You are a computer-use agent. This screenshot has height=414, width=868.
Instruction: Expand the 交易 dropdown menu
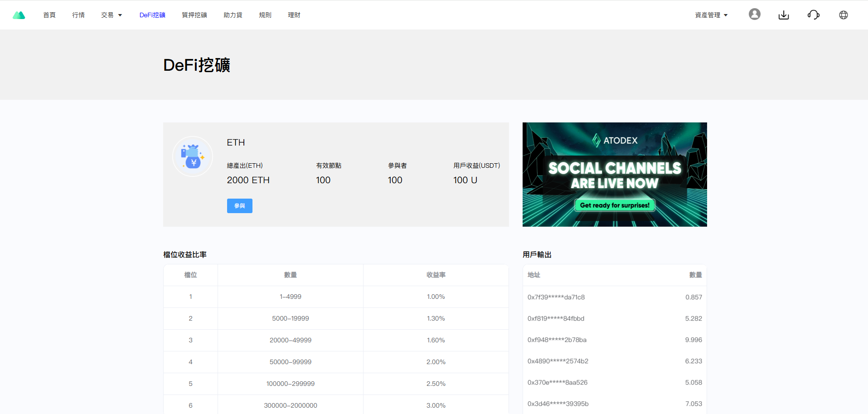112,15
